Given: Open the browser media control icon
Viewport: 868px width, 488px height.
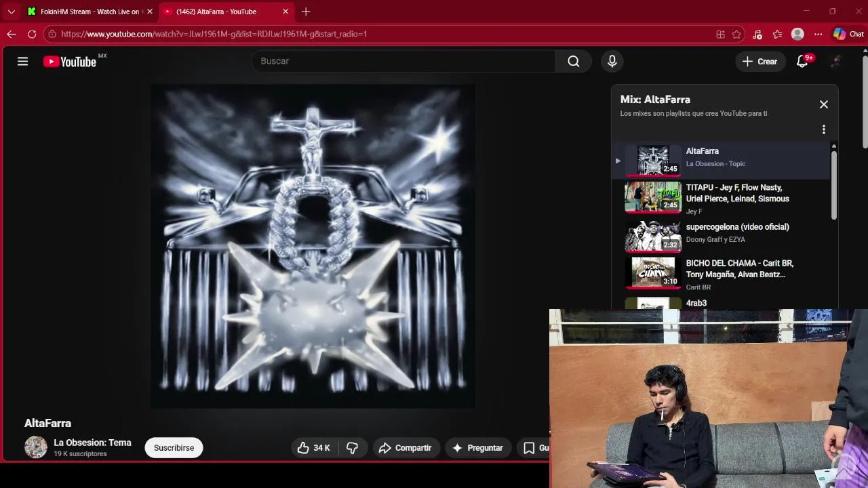Looking at the screenshot, I should tap(757, 34).
